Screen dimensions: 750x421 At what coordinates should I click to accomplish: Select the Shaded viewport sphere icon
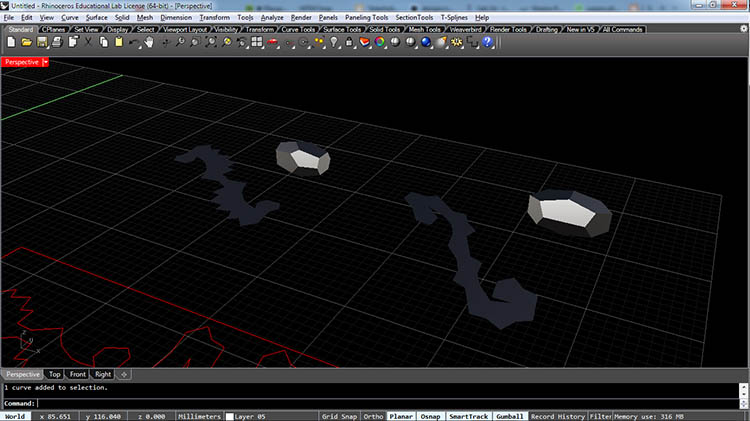click(x=395, y=42)
